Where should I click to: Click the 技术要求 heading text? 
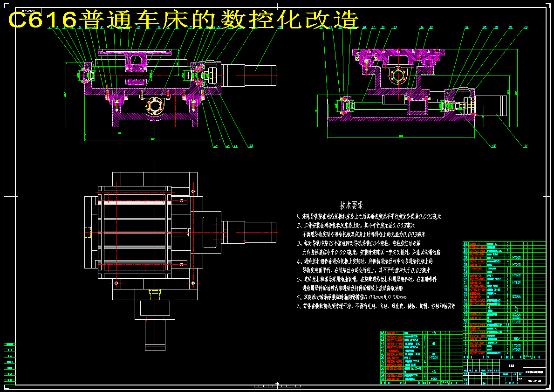351,206
